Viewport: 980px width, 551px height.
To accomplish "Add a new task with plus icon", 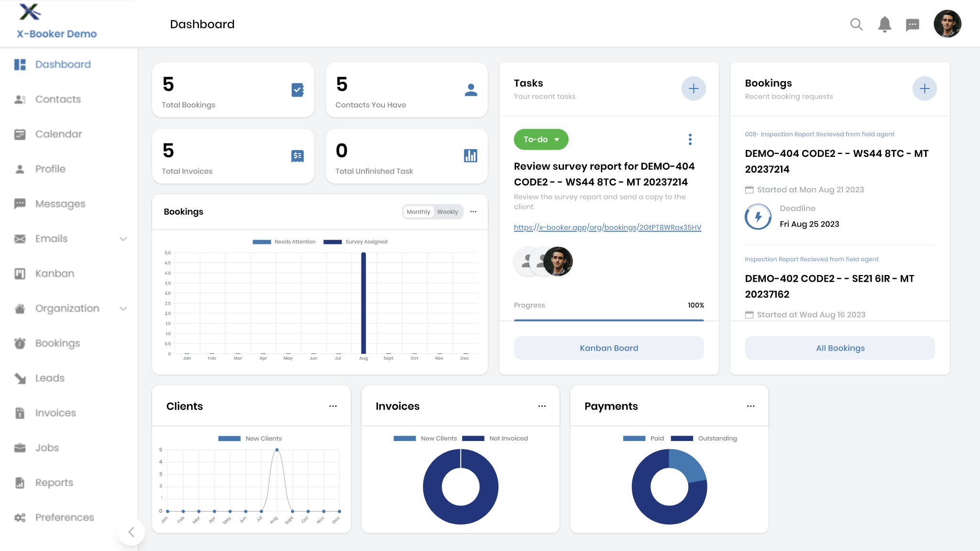I will coord(693,88).
